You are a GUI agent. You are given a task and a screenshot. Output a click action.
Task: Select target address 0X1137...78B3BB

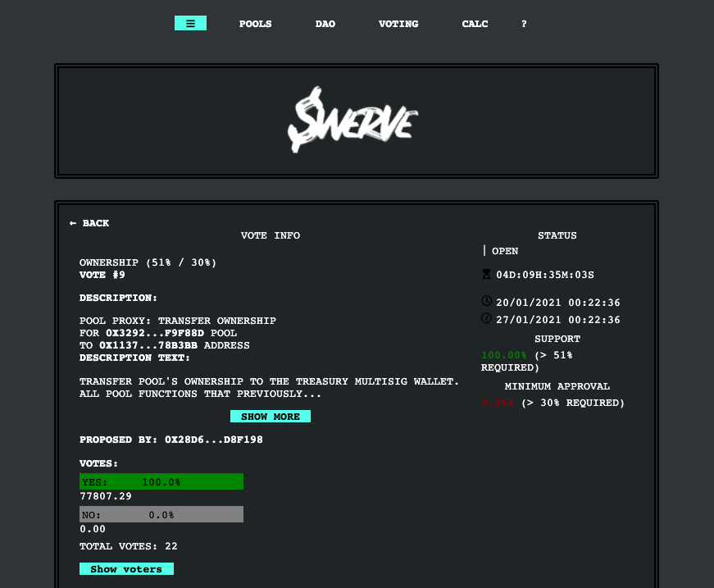(x=148, y=346)
